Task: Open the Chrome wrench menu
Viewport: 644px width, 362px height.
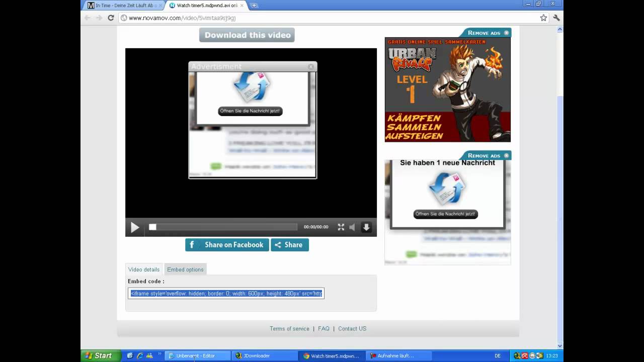Action: coord(556,18)
